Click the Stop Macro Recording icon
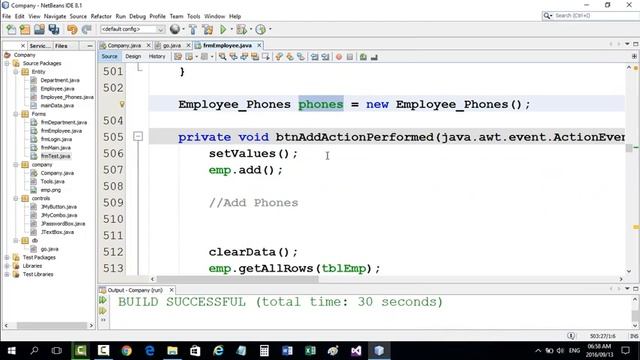The height and width of the screenshot is (360, 640). (x=350, y=57)
